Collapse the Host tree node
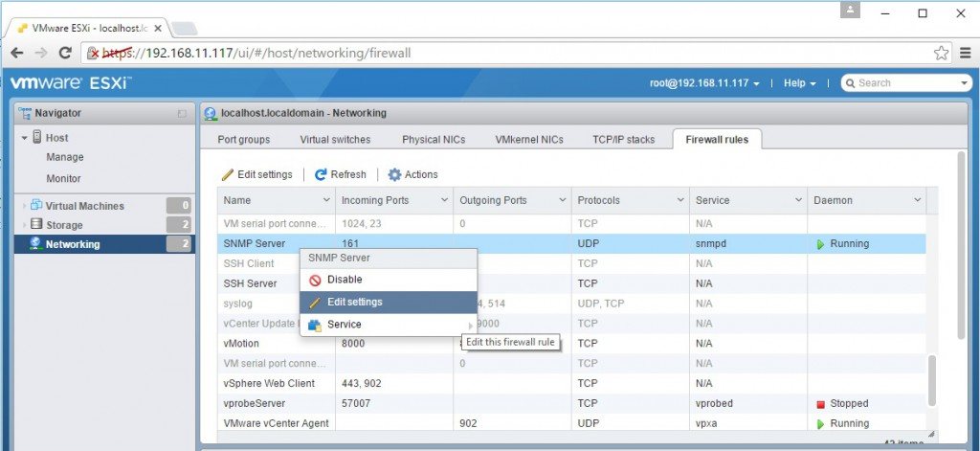Screen dimensions: 980x451 point(24,138)
